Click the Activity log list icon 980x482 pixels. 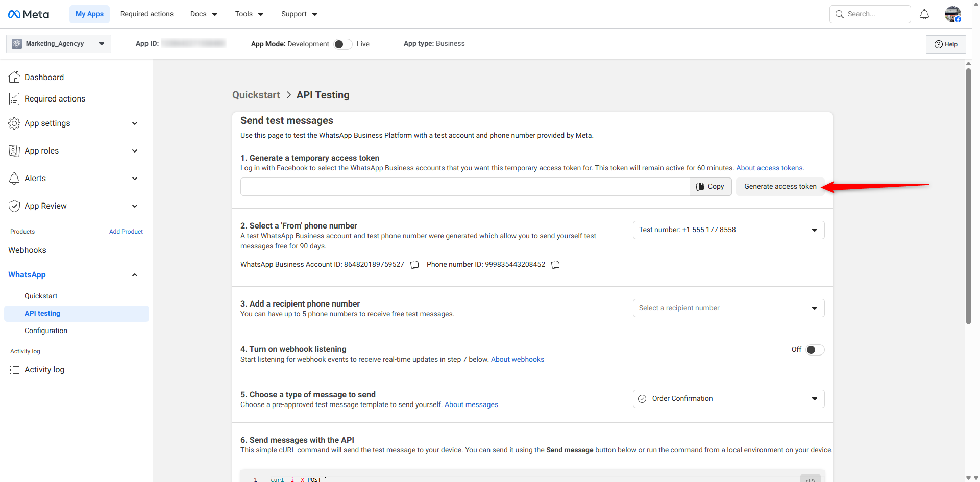(14, 370)
